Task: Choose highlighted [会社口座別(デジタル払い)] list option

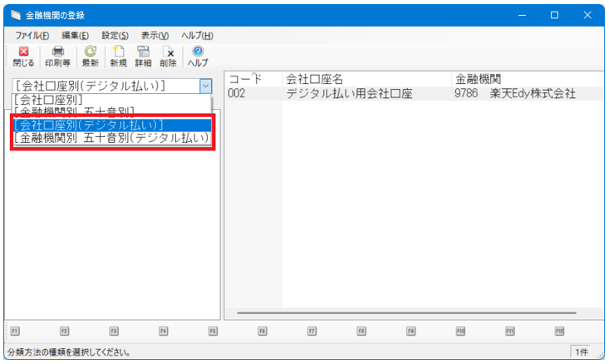Action: (x=112, y=125)
